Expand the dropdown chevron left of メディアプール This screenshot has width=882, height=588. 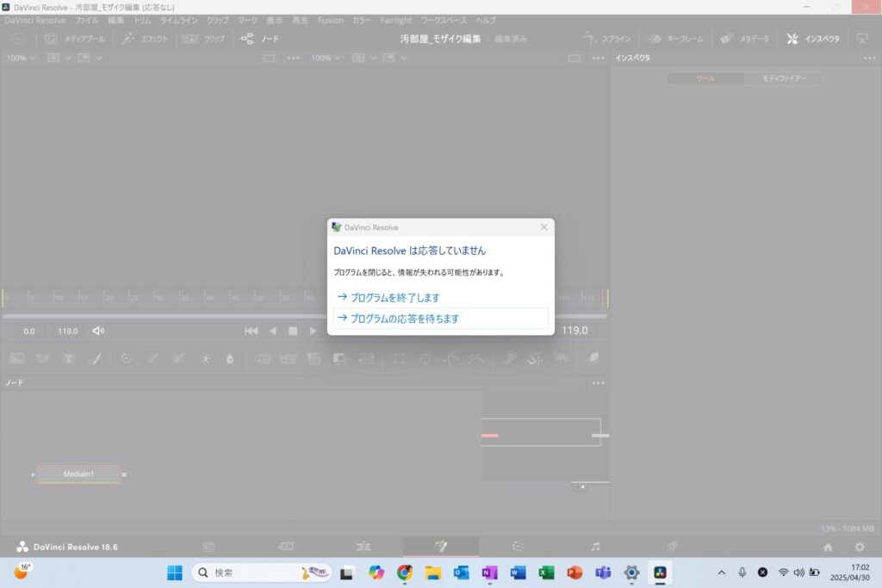(x=19, y=39)
